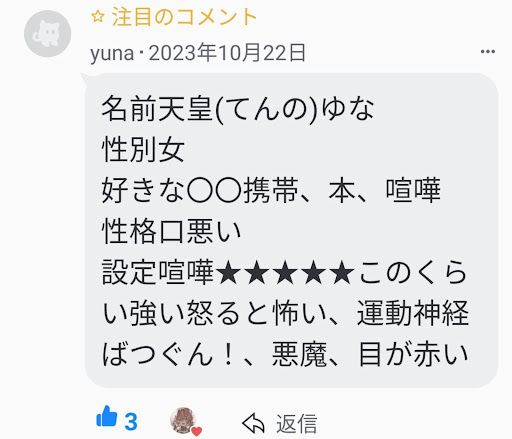Click the date 2023年10月22日
The height and width of the screenshot is (439, 512).
[227, 53]
